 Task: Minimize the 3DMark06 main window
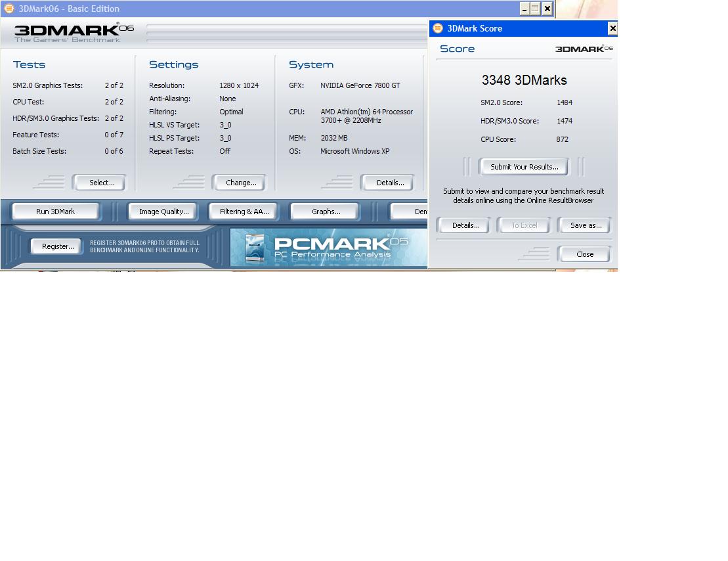click(525, 9)
